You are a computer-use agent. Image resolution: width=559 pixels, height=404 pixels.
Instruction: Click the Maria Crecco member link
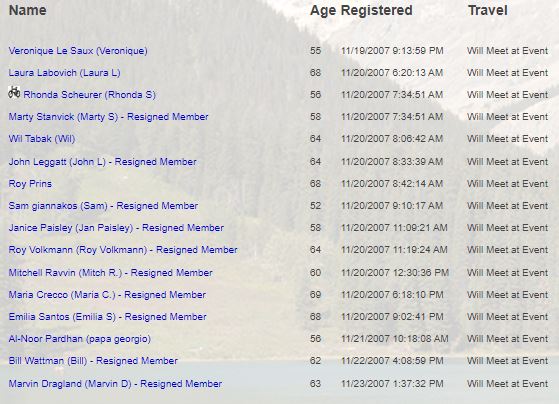pos(107,295)
